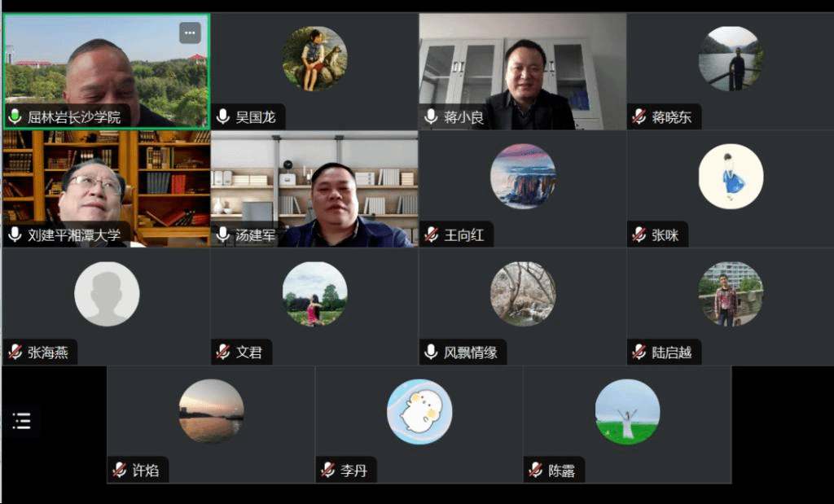
Task: Click 张海燕's default gray avatar
Action: coord(107,294)
